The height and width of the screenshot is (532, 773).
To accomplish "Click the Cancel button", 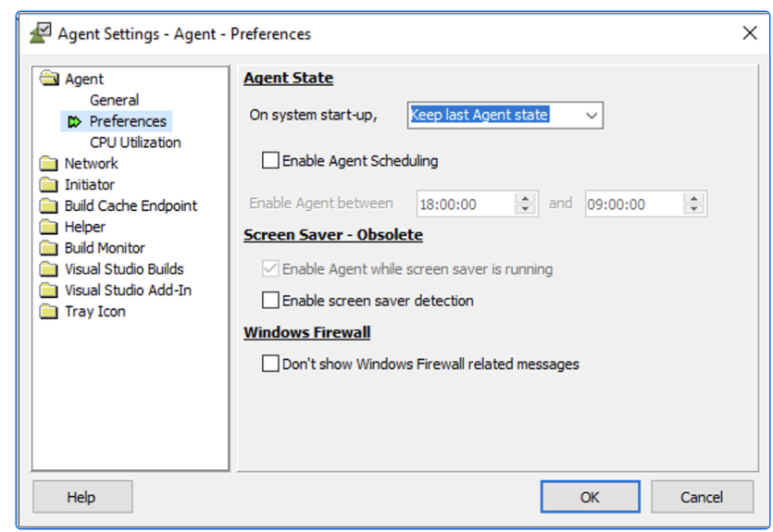I will point(701,497).
